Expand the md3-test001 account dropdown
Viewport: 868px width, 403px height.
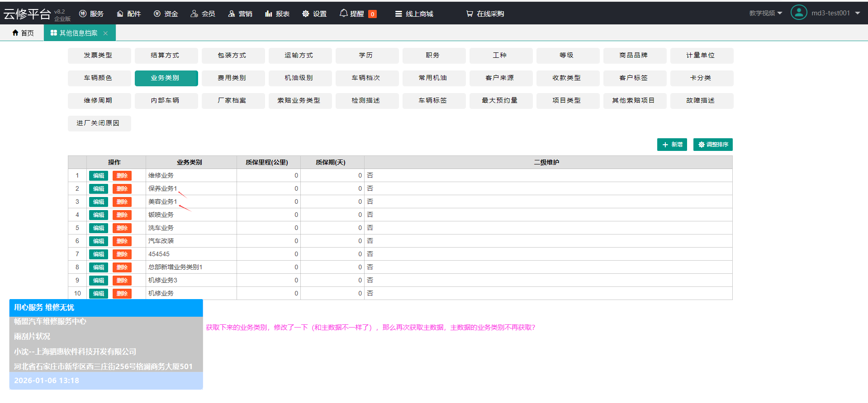(x=857, y=13)
